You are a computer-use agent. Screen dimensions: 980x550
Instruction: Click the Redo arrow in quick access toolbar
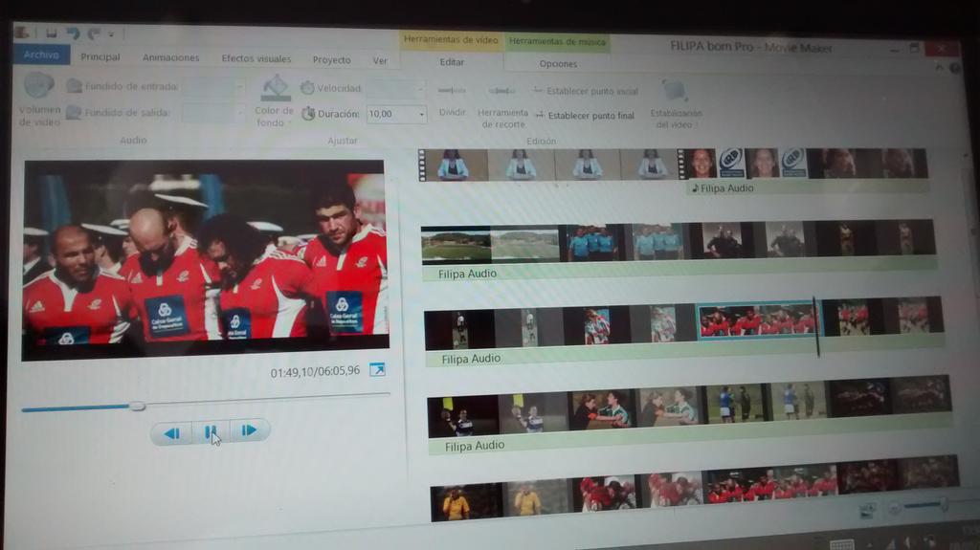[94, 33]
